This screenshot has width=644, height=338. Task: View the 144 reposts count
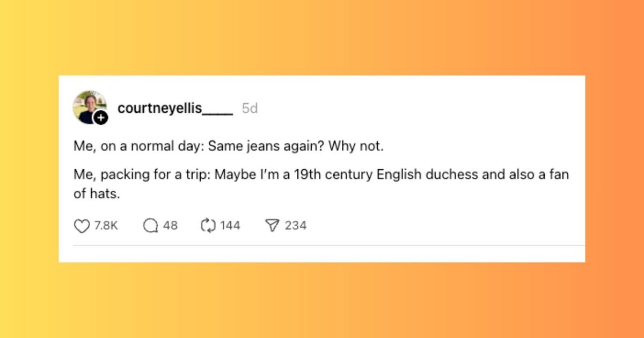230,226
